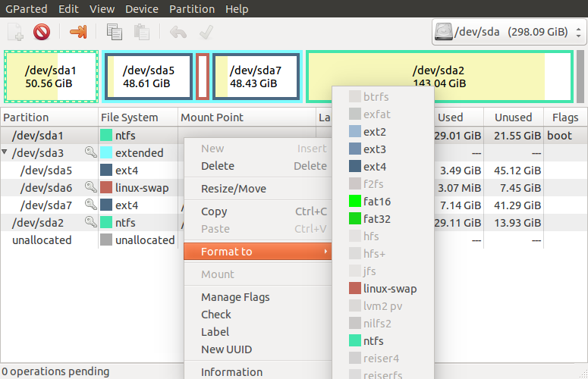Screen dimensions: 588x379
Task: Sort by the Unused column header
Action: 514,117
